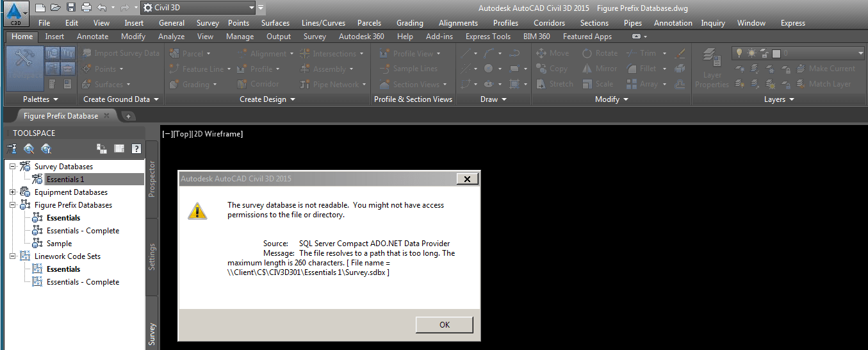868x350 pixels.
Task: Click the Section Views ribbon tool
Action: pyautogui.click(x=413, y=84)
